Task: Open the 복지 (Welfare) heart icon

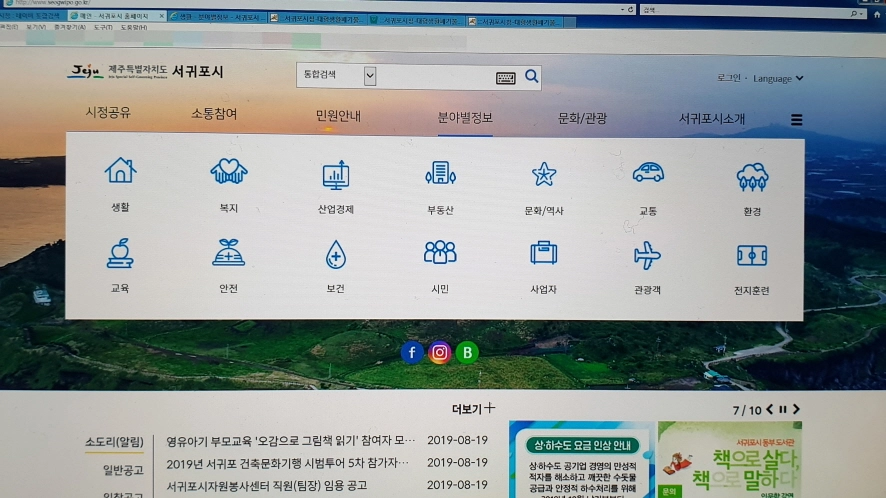Action: (x=229, y=171)
